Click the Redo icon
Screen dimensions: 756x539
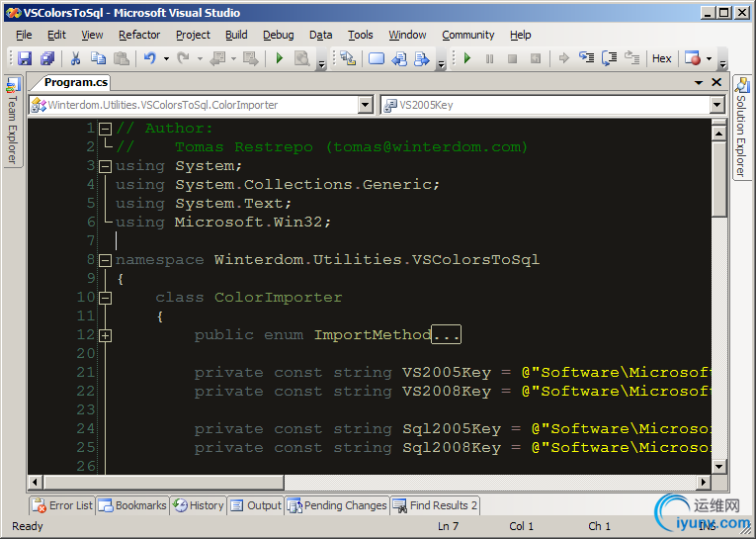pos(183,59)
